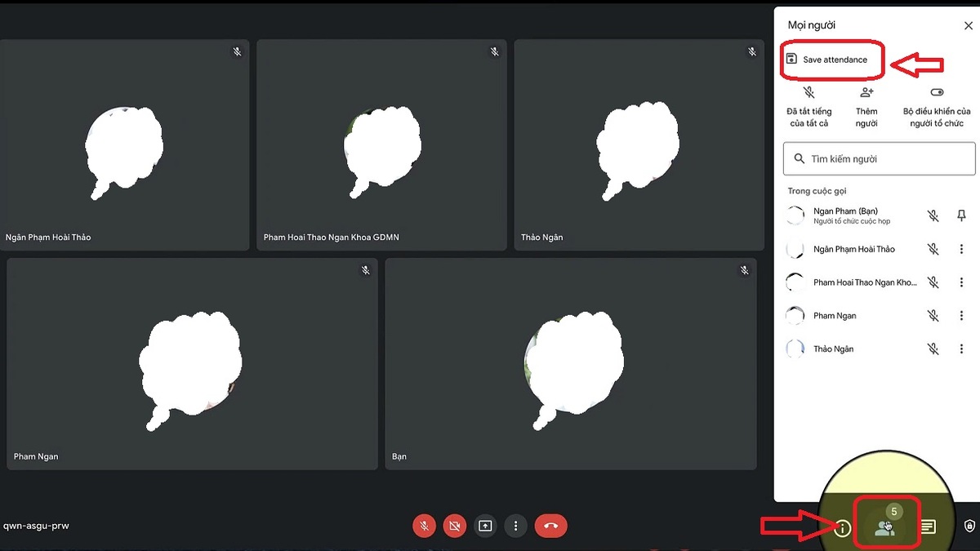Click the Bạn name label on your tile
Image resolution: width=980 pixels, height=551 pixels.
pyautogui.click(x=399, y=456)
